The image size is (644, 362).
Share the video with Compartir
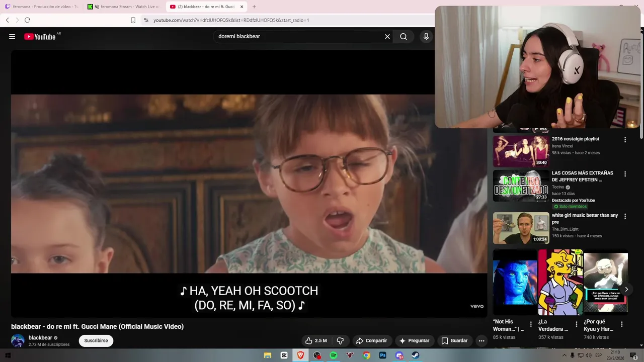[371, 341]
